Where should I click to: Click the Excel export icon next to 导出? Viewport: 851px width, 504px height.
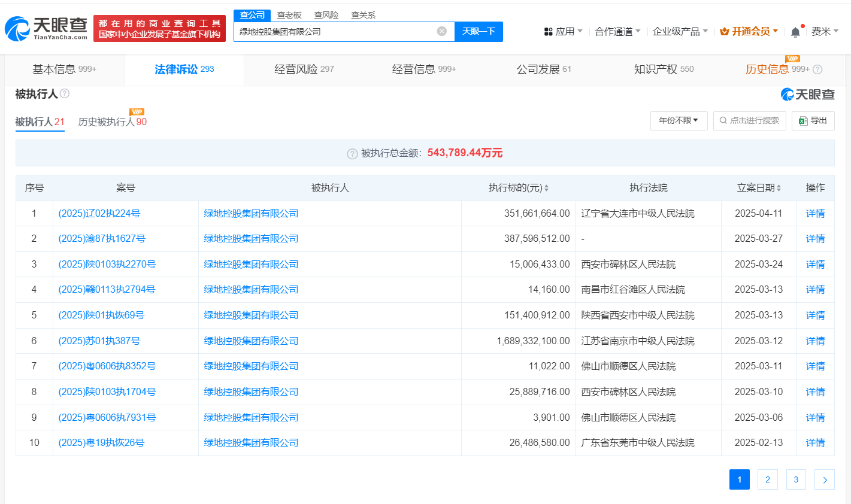point(803,120)
